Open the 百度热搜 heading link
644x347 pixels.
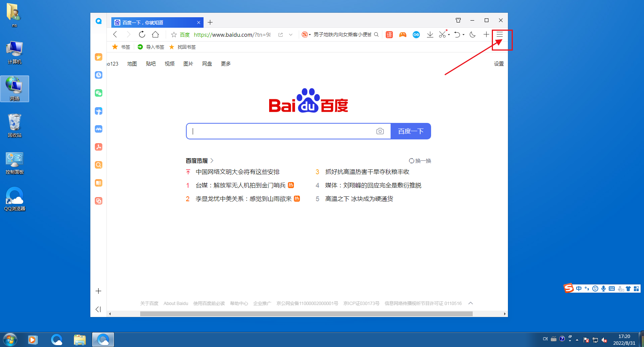199,160
